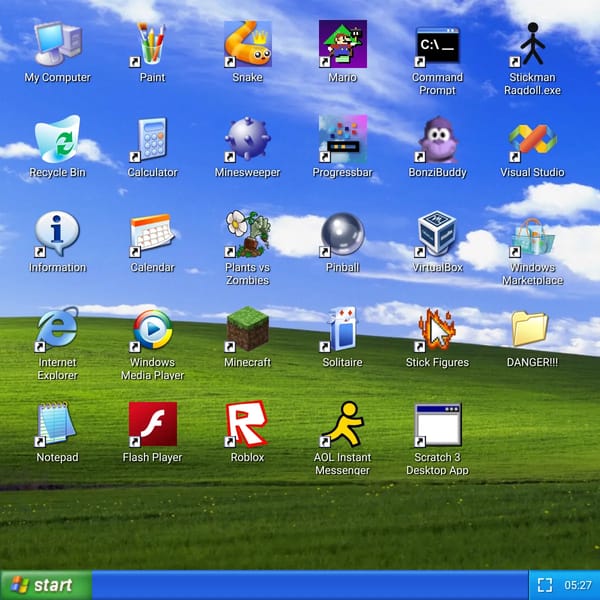600x600 pixels.
Task: Click the Roblox R logo icon
Action: (247, 424)
